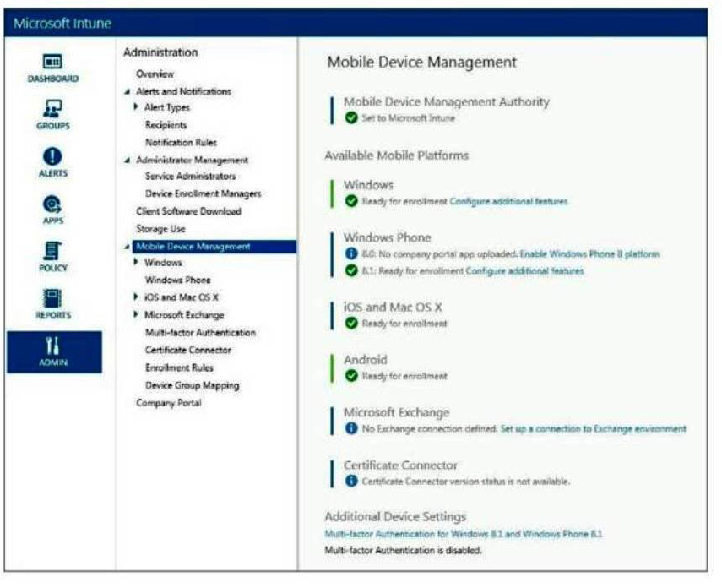Select Storage Use
This screenshot has width=722, height=588.
pyautogui.click(x=160, y=229)
